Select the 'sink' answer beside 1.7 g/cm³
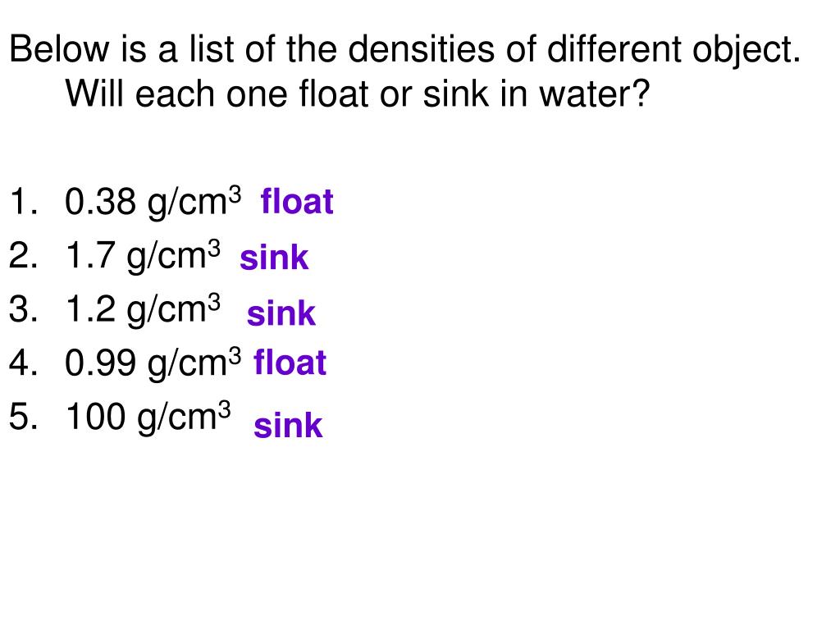Viewport: 840px width, 630px height. pos(274,258)
